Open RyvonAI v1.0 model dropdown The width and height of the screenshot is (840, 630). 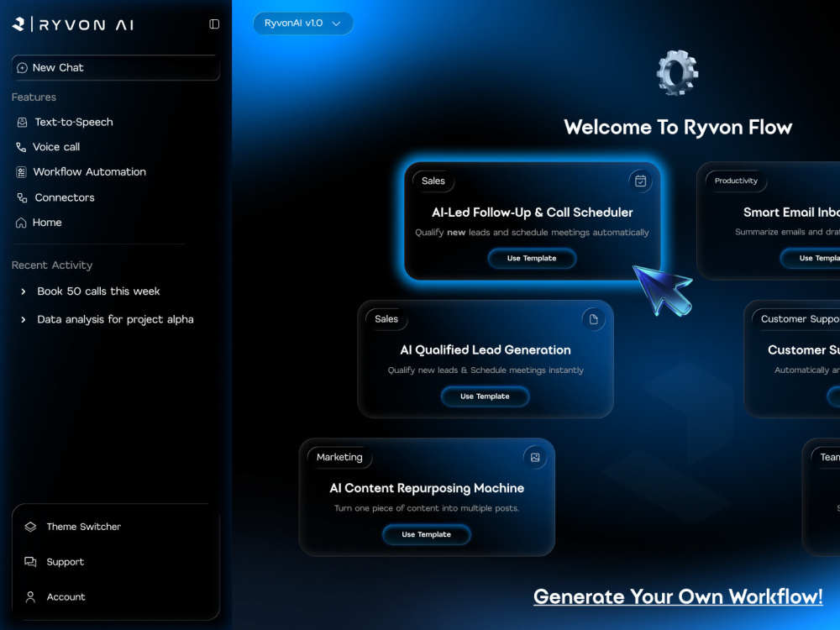point(302,24)
